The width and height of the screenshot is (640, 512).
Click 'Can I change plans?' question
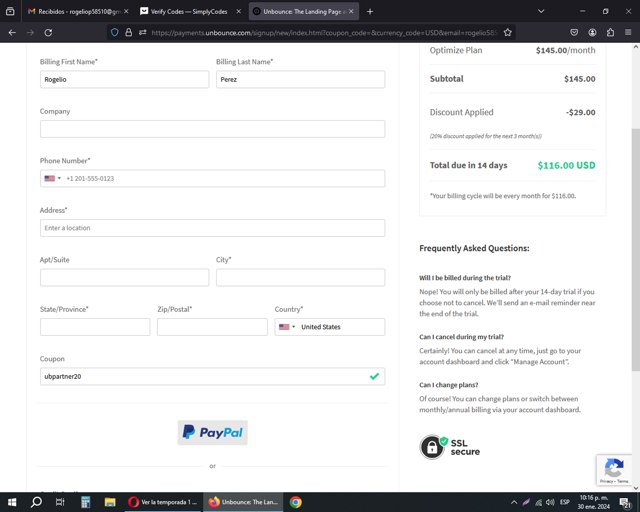click(x=449, y=385)
